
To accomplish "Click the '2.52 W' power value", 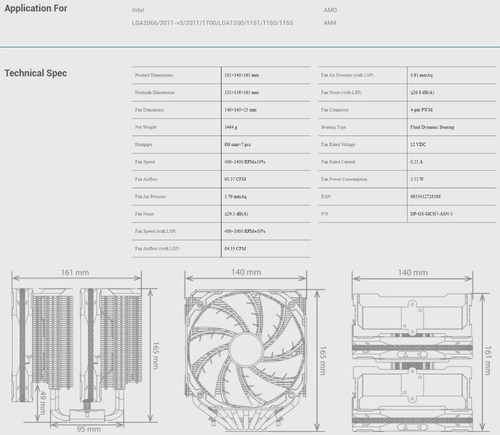I will pos(417,179).
